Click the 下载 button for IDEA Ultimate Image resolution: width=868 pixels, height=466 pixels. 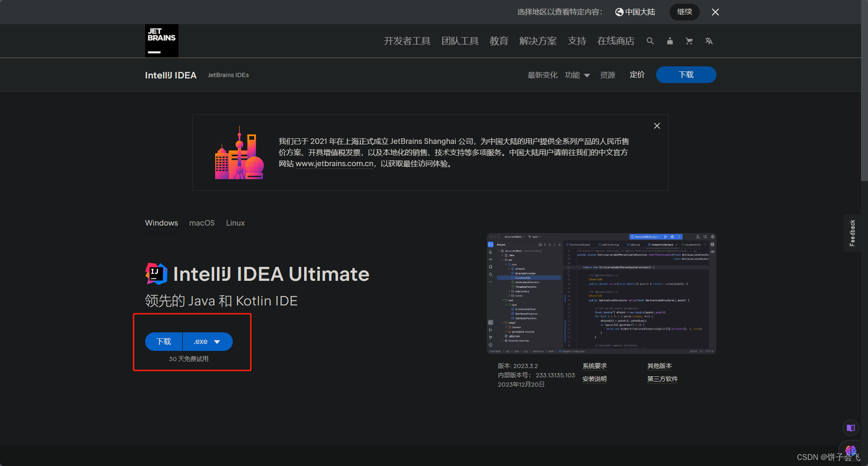coord(164,342)
